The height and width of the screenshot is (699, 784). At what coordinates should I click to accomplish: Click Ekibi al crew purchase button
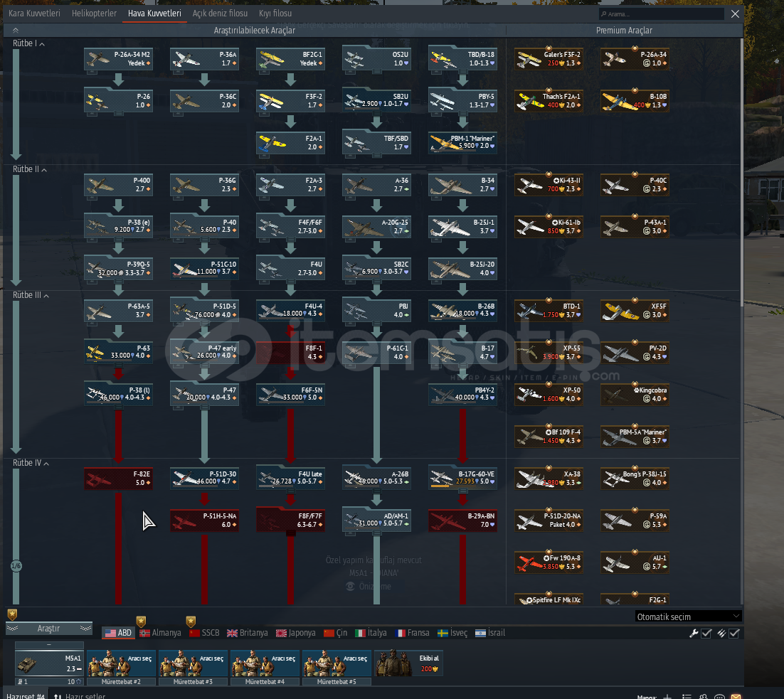(x=408, y=663)
